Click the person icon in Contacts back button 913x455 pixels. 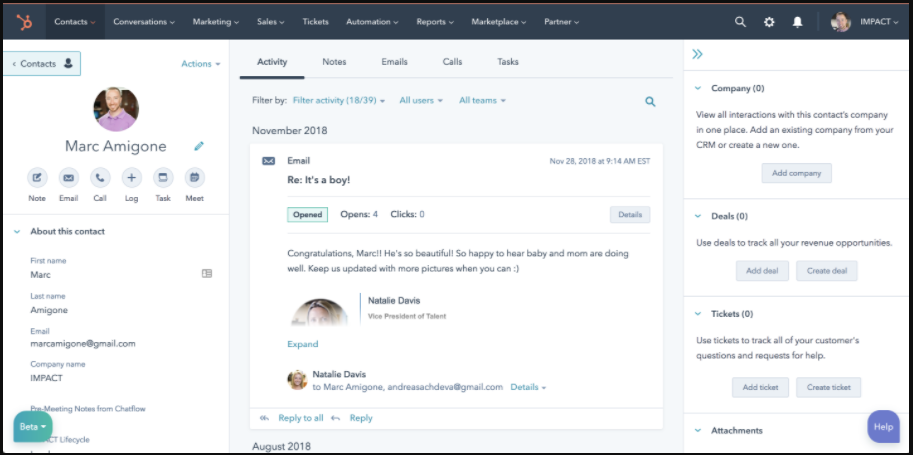point(68,64)
